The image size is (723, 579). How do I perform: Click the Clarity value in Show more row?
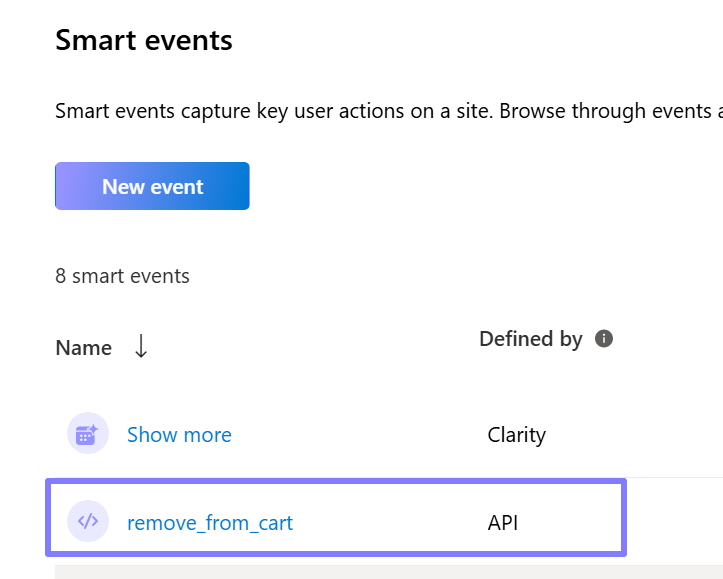tap(516, 435)
